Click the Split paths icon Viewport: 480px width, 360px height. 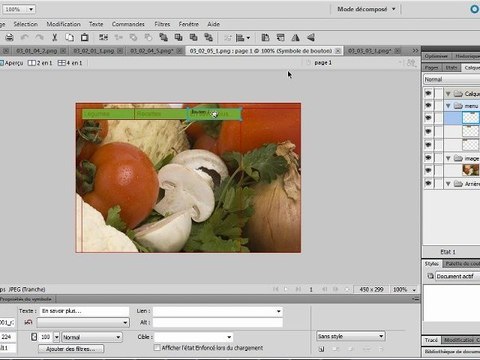(148, 37)
